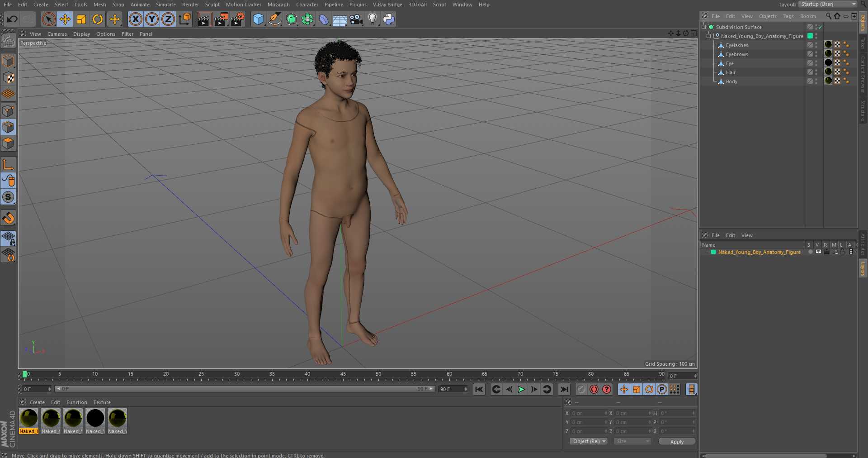The width and height of the screenshot is (868, 458).
Task: Open the MoGraph menu
Action: [x=278, y=5]
